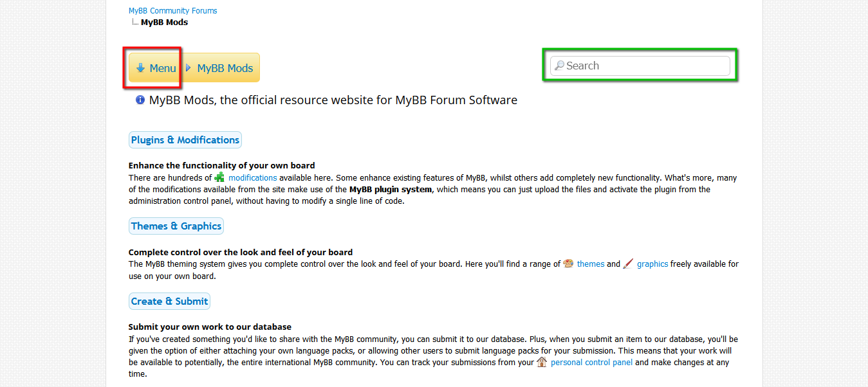Image resolution: width=868 pixels, height=387 pixels.
Task: Click the blue info icon beside the headline
Action: point(140,100)
